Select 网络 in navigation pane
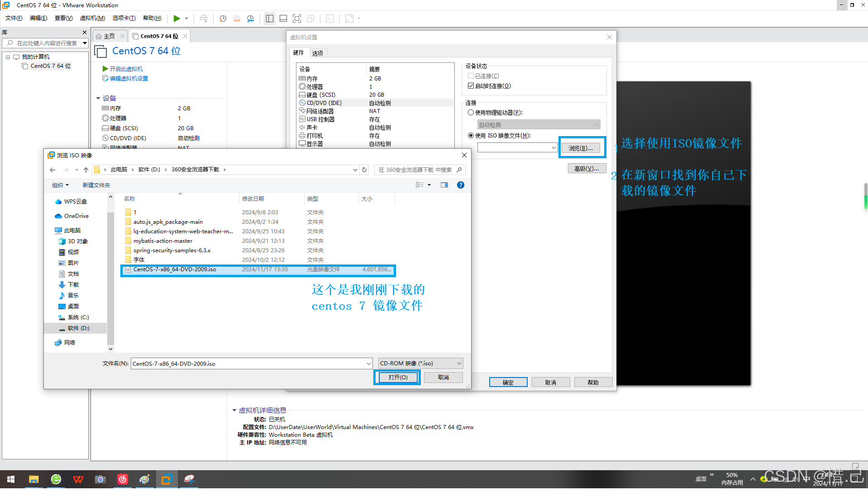The image size is (868, 491). [x=65, y=343]
